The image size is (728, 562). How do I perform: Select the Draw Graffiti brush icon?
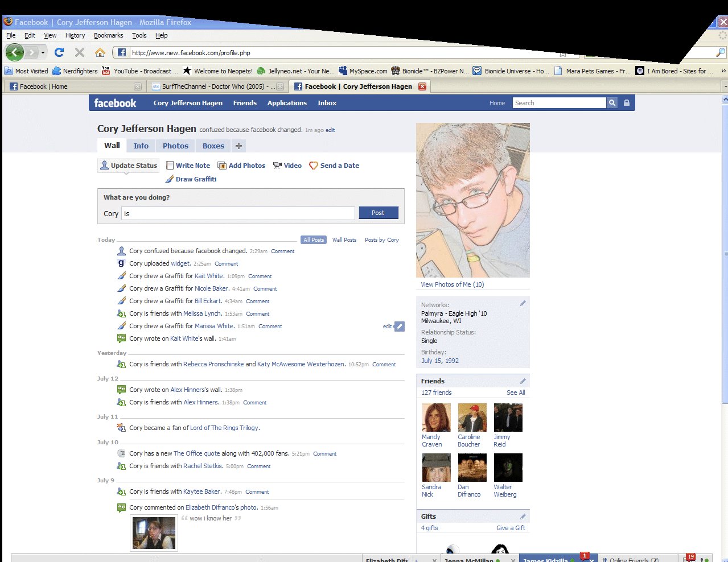(x=169, y=179)
